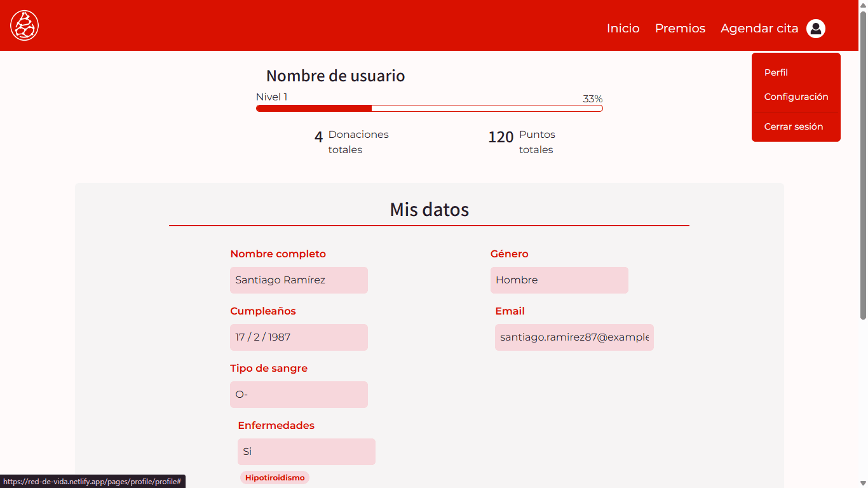This screenshot has height=488, width=868.
Task: Open Configuración from the dropdown menu
Action: [x=796, y=97]
